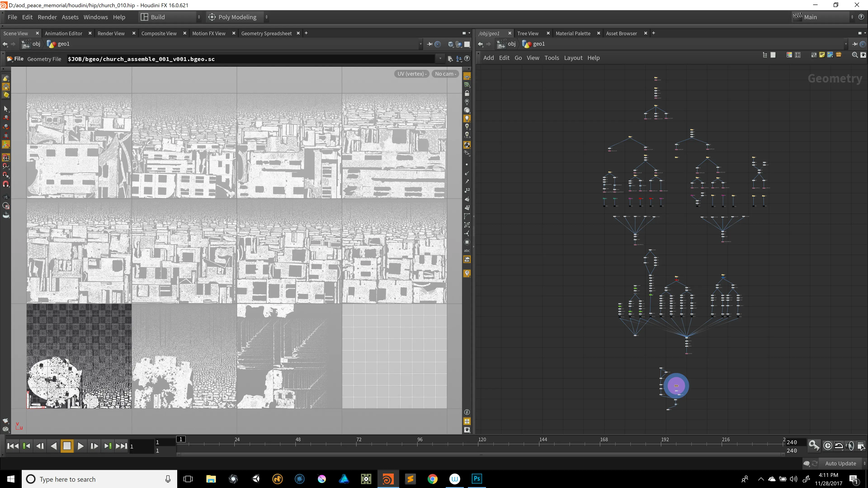
Task: Select the Scale tool in the left toolbar
Action: pos(6,136)
